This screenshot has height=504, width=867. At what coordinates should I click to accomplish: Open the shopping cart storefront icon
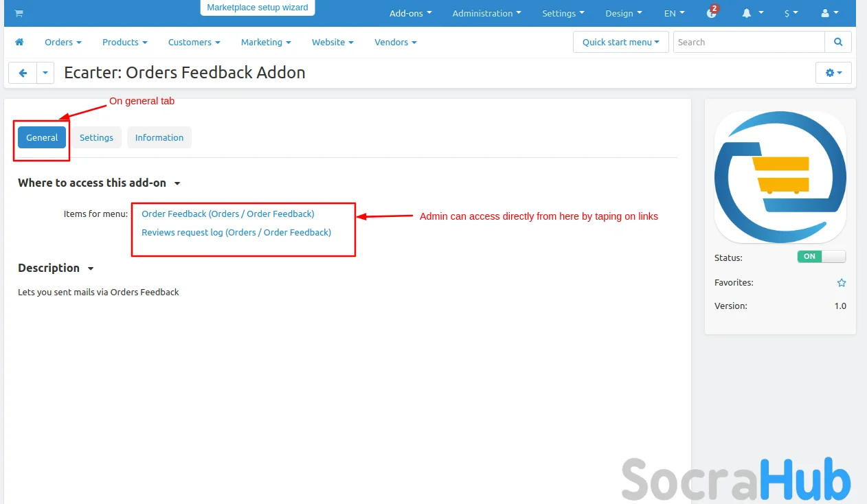coord(19,13)
